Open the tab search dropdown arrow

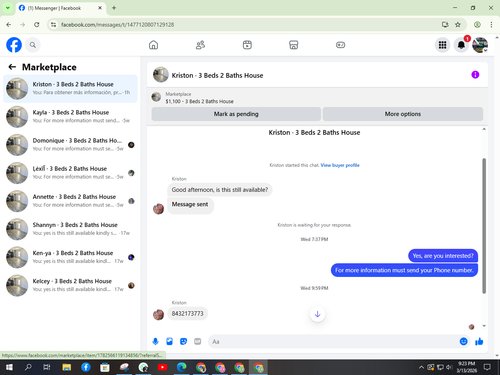point(7,8)
